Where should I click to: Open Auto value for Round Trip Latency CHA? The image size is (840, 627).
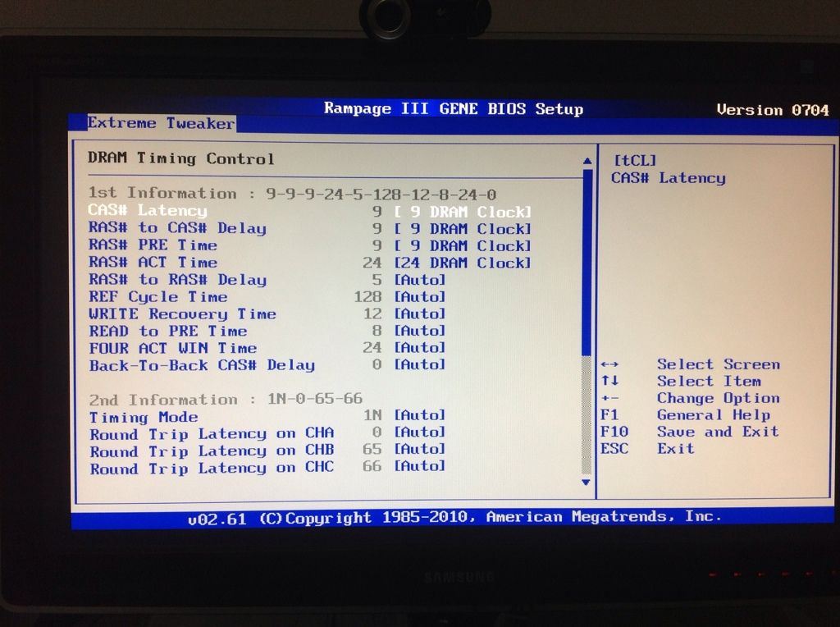click(420, 432)
